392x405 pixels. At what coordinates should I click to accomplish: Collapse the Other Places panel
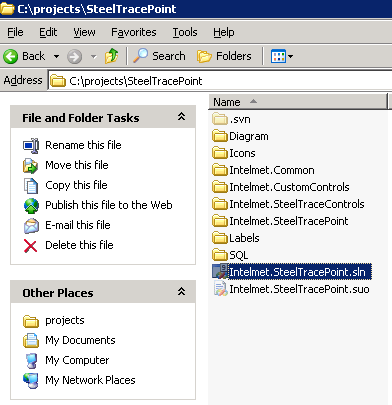(x=181, y=292)
